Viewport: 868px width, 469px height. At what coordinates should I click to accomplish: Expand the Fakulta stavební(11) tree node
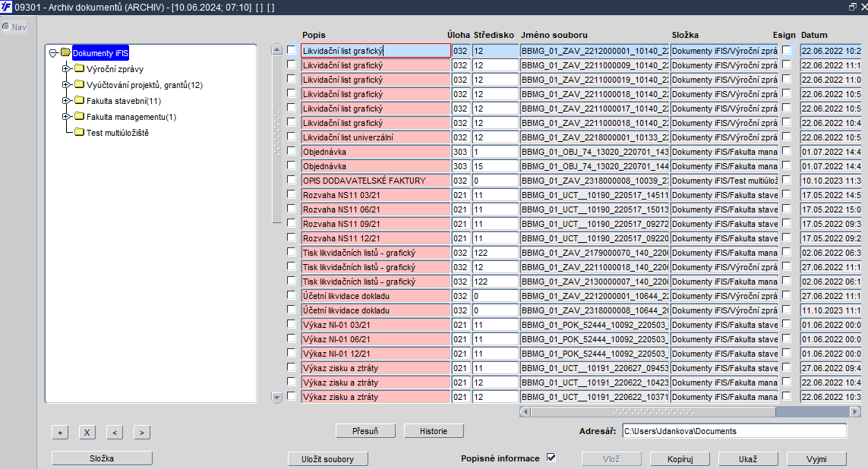66,101
